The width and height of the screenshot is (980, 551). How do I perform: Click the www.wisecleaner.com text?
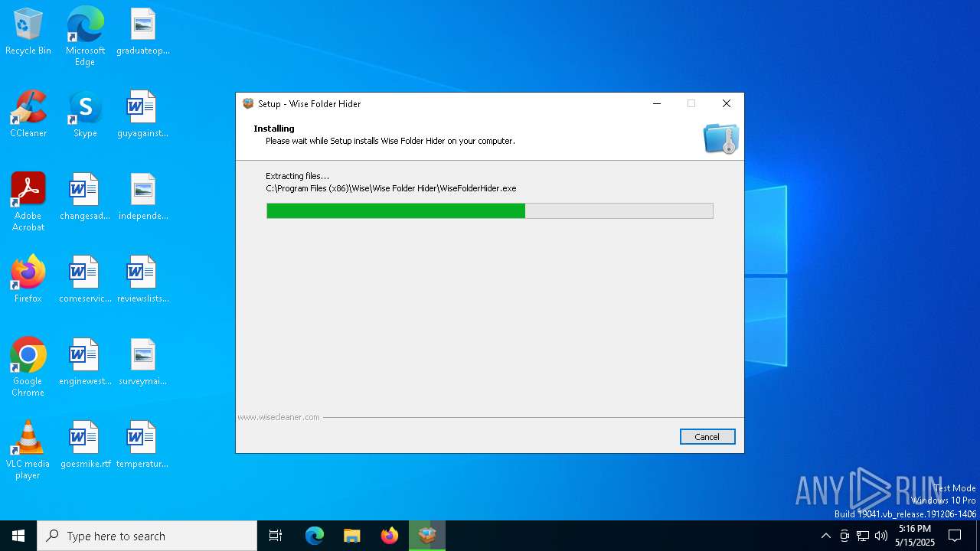[279, 417]
